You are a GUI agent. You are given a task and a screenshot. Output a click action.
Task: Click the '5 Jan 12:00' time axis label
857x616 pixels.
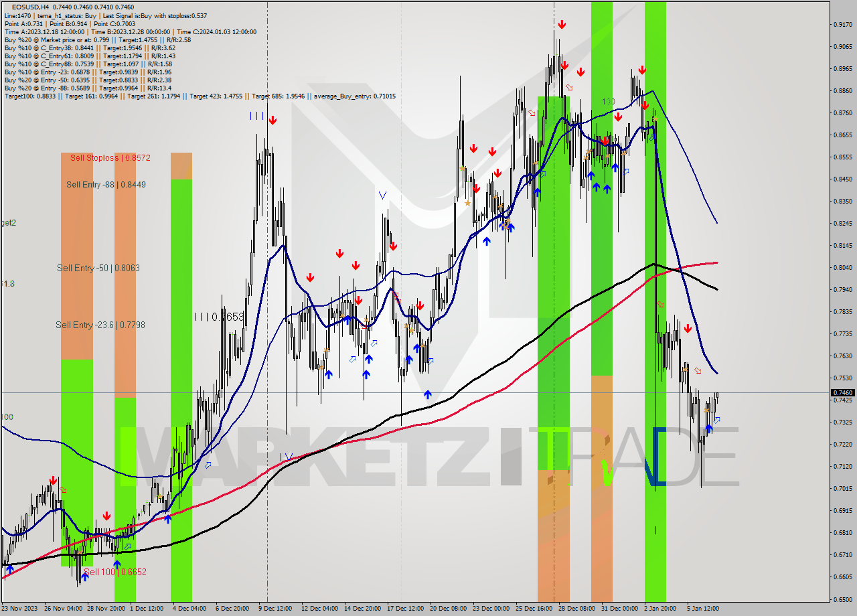(703, 609)
